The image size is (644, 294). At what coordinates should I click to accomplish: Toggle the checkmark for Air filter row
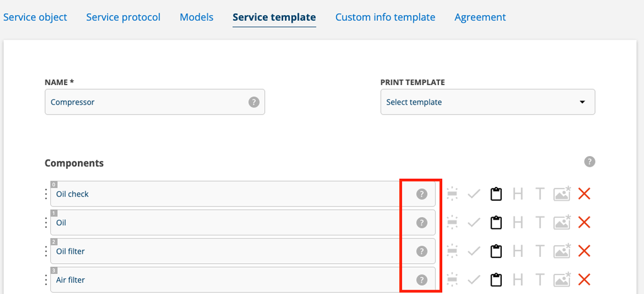click(x=474, y=280)
